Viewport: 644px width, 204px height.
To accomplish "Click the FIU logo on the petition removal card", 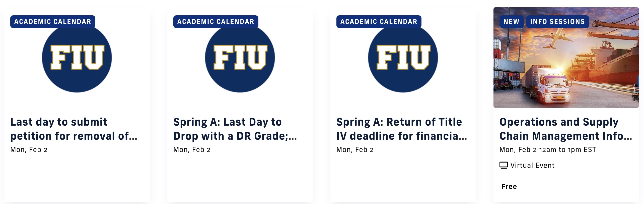I will tap(76, 57).
